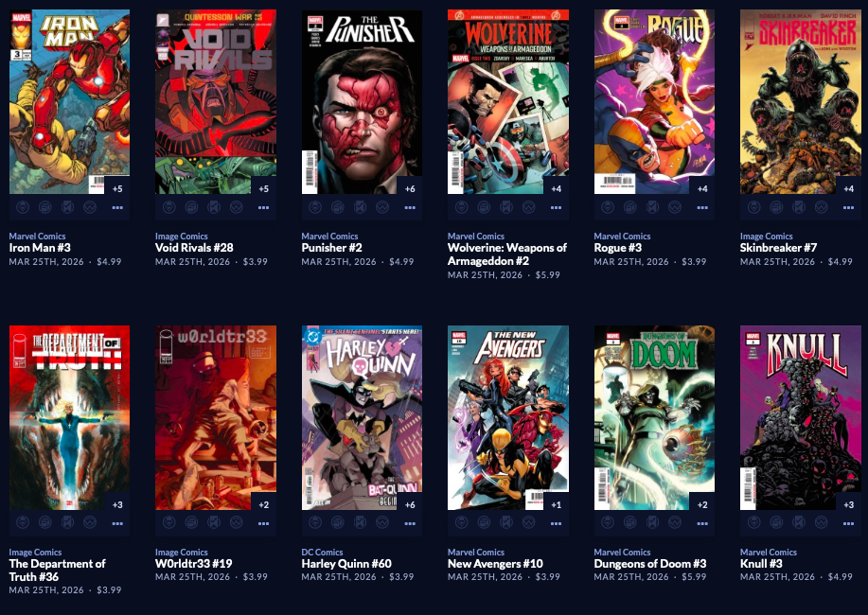Toggle read status for W0rldtr33 #19
Viewport: 868px width, 615px height.
[x=214, y=523]
